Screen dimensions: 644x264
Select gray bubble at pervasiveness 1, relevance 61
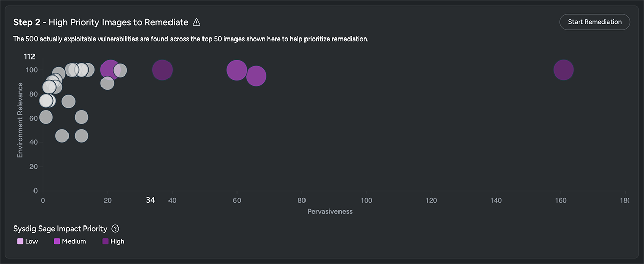[x=46, y=117]
